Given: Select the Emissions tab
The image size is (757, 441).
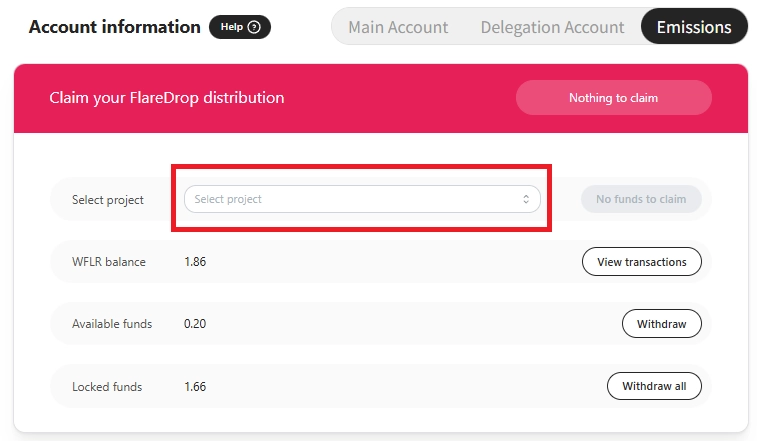Looking at the screenshot, I should tap(694, 27).
